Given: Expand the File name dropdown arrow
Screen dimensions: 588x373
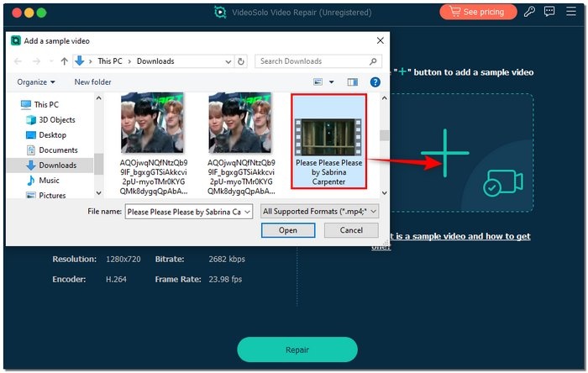Looking at the screenshot, I should pyautogui.click(x=248, y=212).
